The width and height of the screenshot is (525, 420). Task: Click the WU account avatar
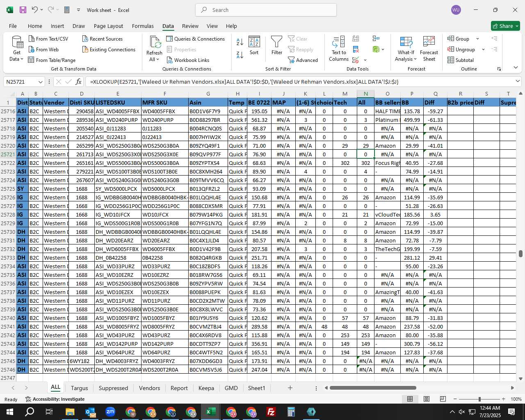coord(456,10)
